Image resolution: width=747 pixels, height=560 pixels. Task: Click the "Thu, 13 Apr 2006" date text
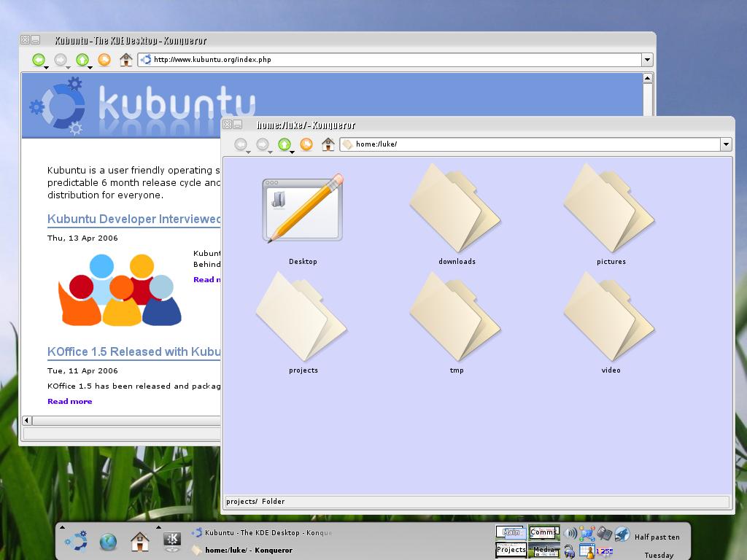(x=82, y=238)
